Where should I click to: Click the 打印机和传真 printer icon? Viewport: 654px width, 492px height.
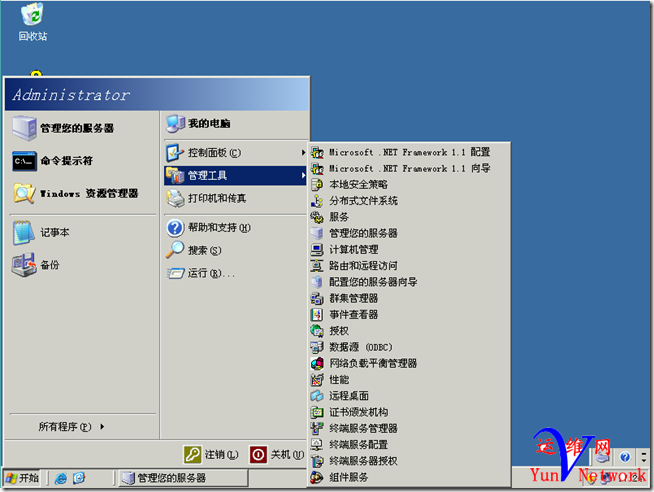175,198
